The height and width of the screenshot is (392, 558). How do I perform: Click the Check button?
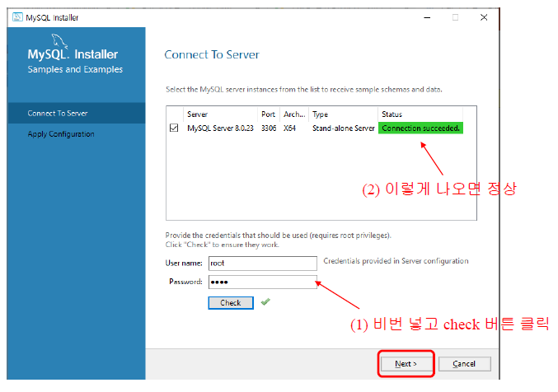coord(231,303)
